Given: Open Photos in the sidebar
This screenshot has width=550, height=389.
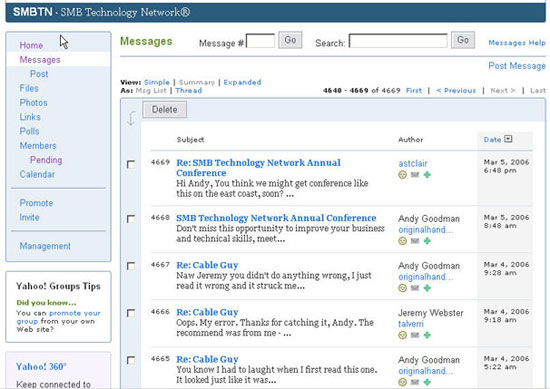Looking at the screenshot, I should coord(33,103).
